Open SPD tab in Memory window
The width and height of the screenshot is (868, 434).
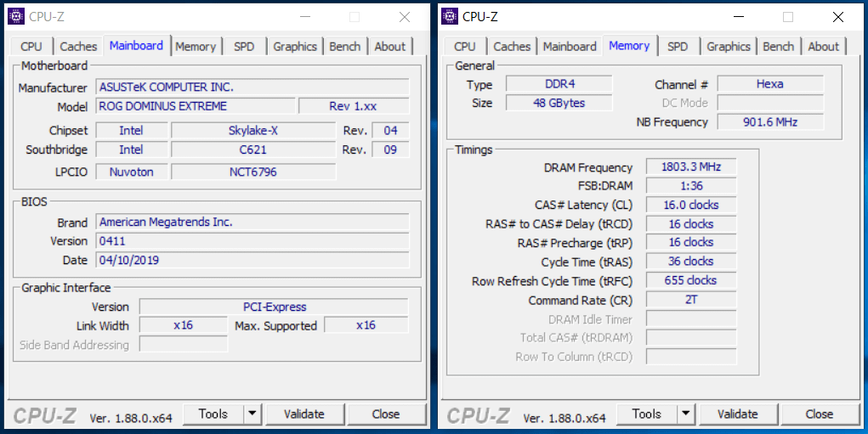(x=678, y=47)
